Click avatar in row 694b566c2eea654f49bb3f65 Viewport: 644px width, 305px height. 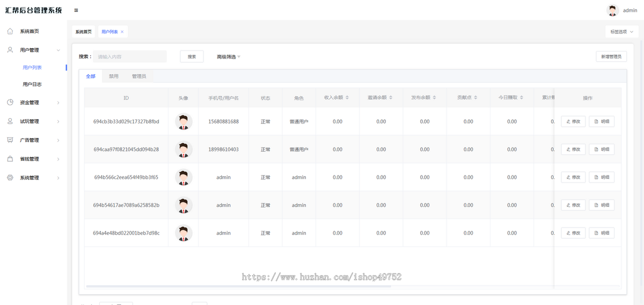tap(184, 177)
